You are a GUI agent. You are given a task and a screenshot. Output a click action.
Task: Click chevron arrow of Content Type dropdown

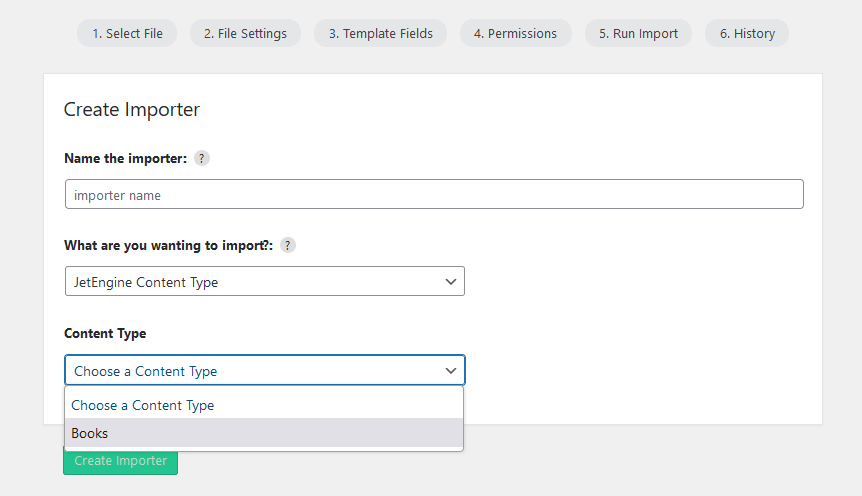coord(451,371)
